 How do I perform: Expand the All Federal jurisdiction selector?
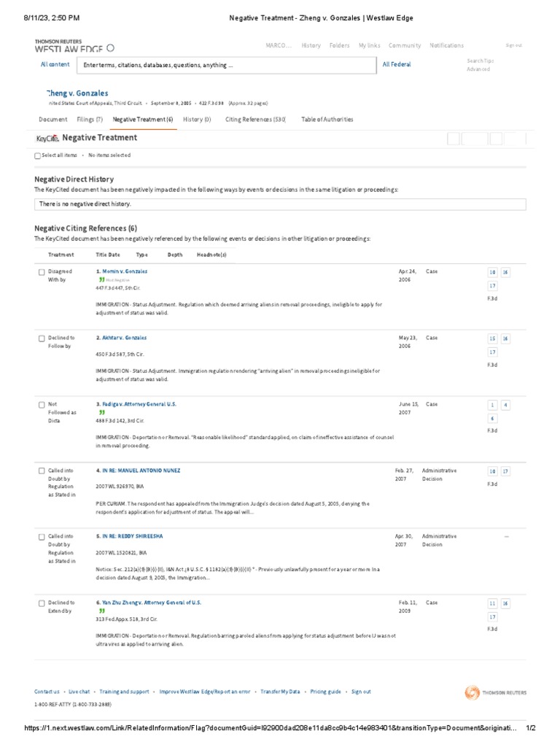click(x=397, y=64)
